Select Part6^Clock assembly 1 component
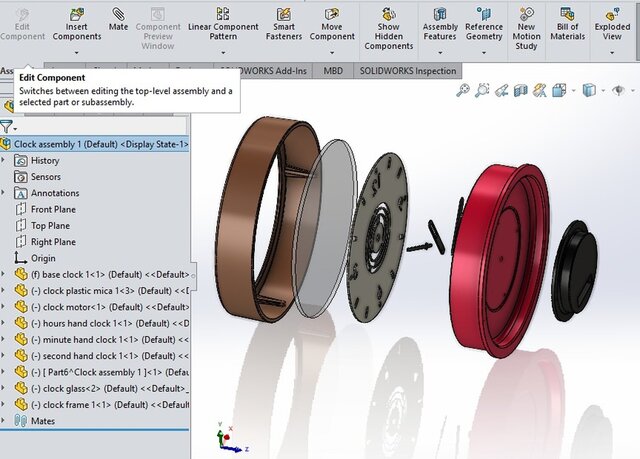Viewport: 640px width, 459px height. coord(102,373)
